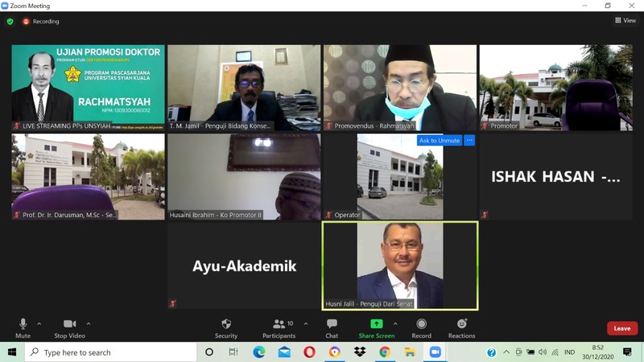Click the Ask to Unmute button
644x362 pixels.
(440, 140)
